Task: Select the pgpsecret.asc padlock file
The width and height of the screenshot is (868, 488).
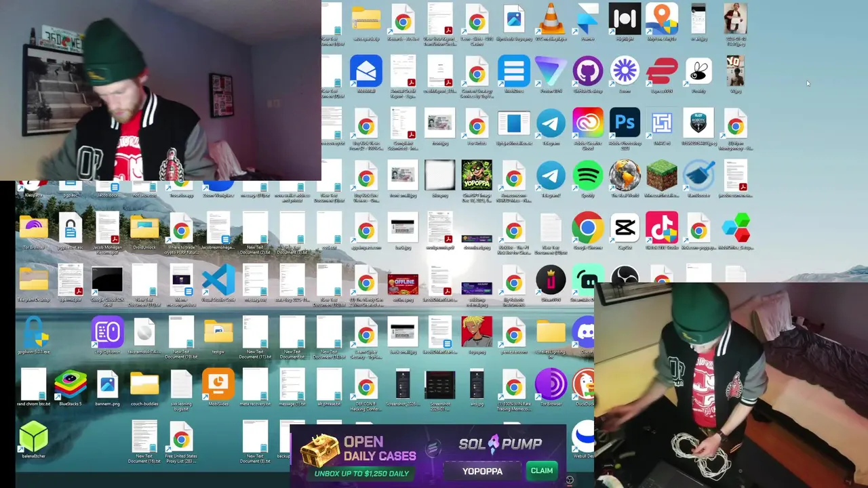Action: tap(71, 228)
